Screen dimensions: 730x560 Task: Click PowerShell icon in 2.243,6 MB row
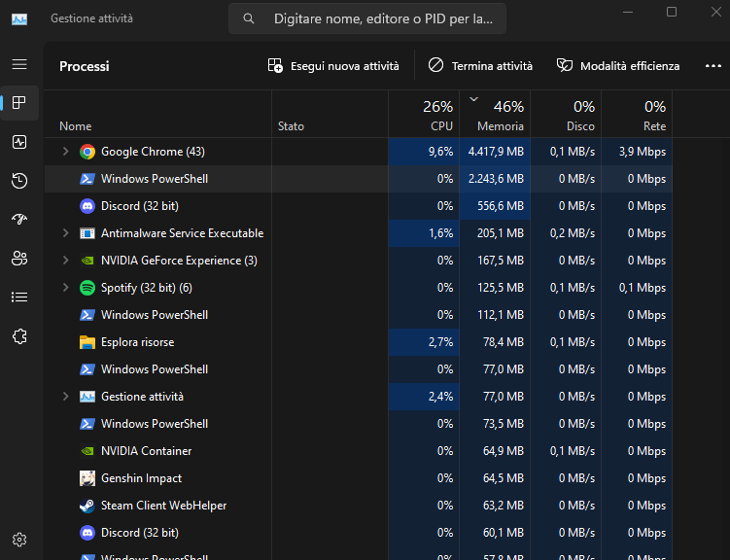tap(87, 179)
